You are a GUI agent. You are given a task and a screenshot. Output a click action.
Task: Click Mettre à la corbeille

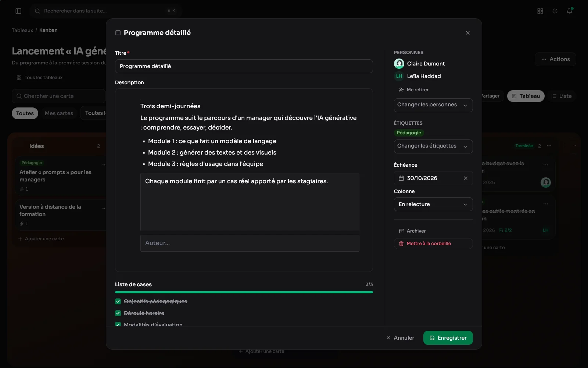[433, 244]
